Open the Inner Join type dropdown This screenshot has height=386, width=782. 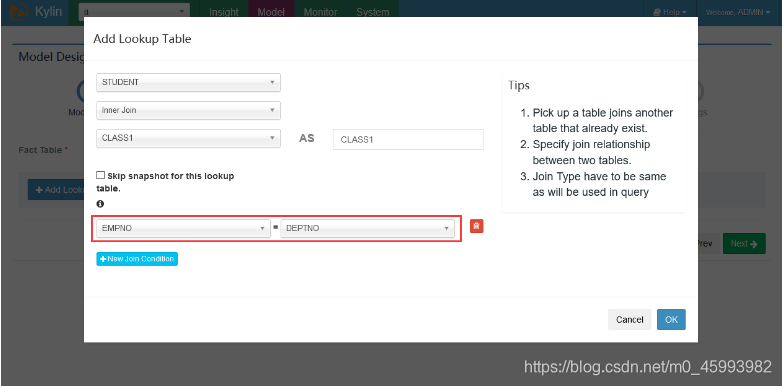(189, 110)
